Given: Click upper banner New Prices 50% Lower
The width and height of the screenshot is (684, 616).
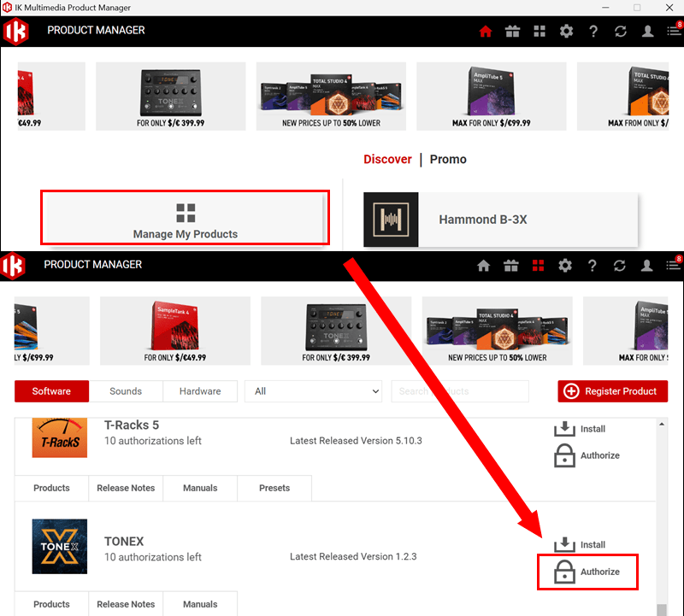Looking at the screenshot, I should (331, 97).
